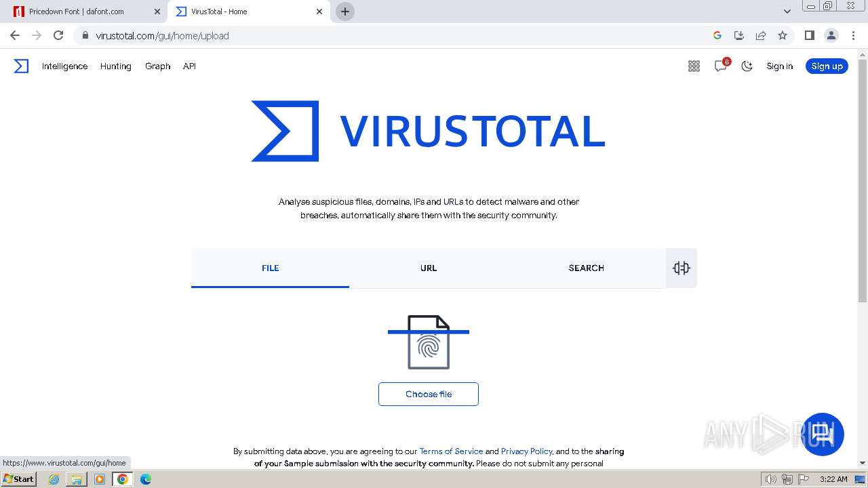Open the Windows Start button
Screen dimensions: 868x488
pyautogui.click(x=19, y=479)
